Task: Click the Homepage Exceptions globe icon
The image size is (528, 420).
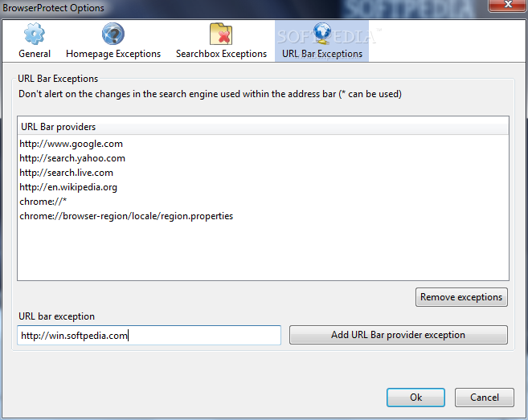Action: tap(113, 34)
